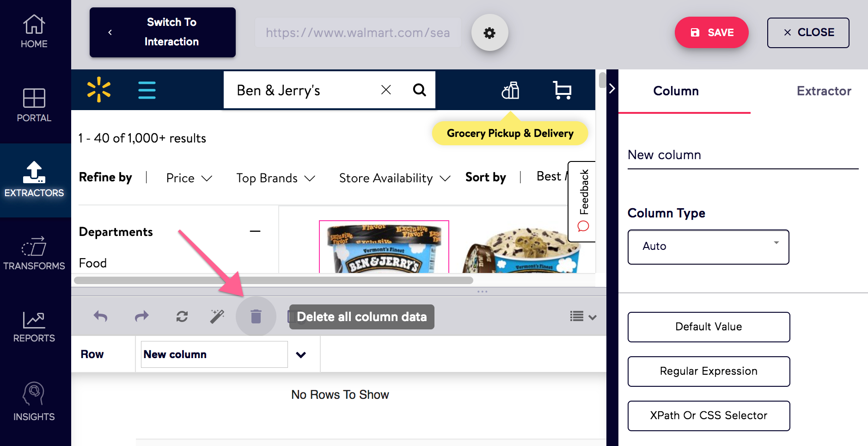The height and width of the screenshot is (446, 868).
Task: Open the settings gear next to URL
Action: [490, 32]
